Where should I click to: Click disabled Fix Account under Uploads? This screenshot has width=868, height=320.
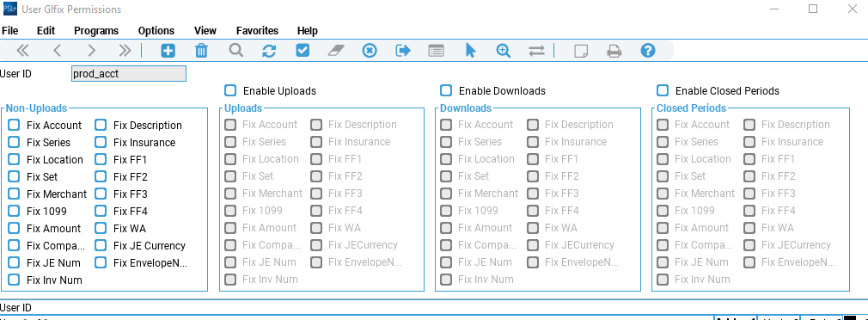click(x=229, y=125)
